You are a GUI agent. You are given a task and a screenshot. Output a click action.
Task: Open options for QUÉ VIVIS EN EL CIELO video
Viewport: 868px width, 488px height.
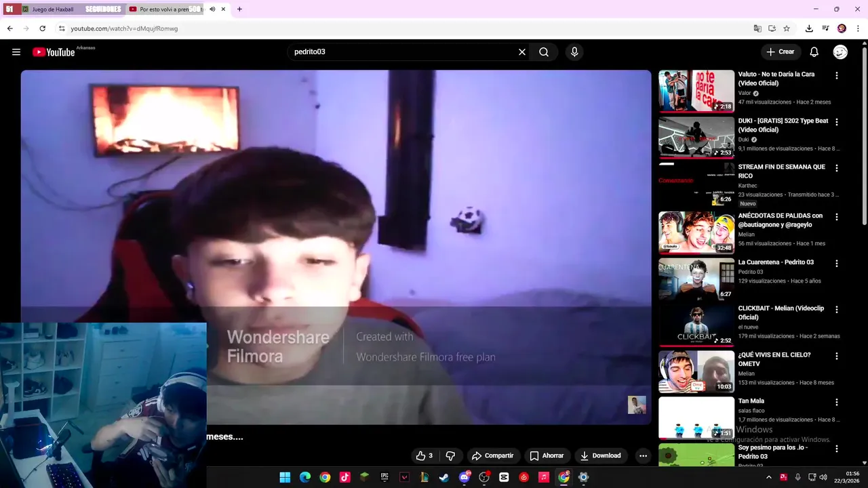click(x=836, y=356)
